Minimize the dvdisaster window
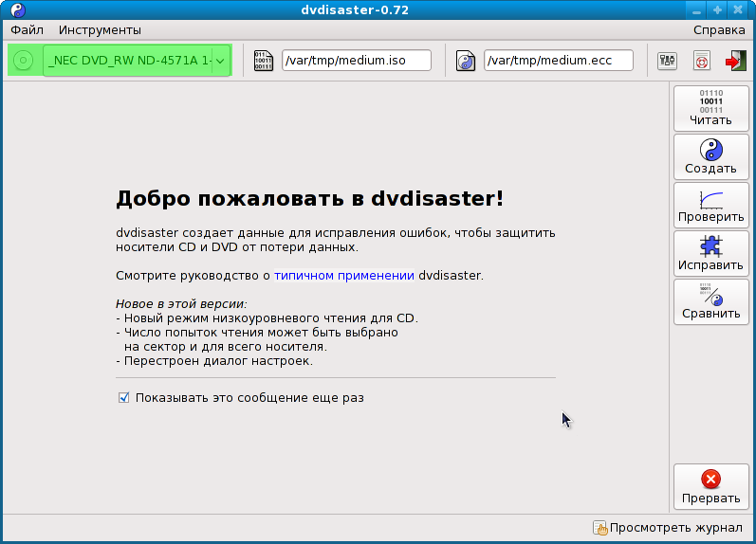This screenshot has height=544, width=756. [x=696, y=10]
